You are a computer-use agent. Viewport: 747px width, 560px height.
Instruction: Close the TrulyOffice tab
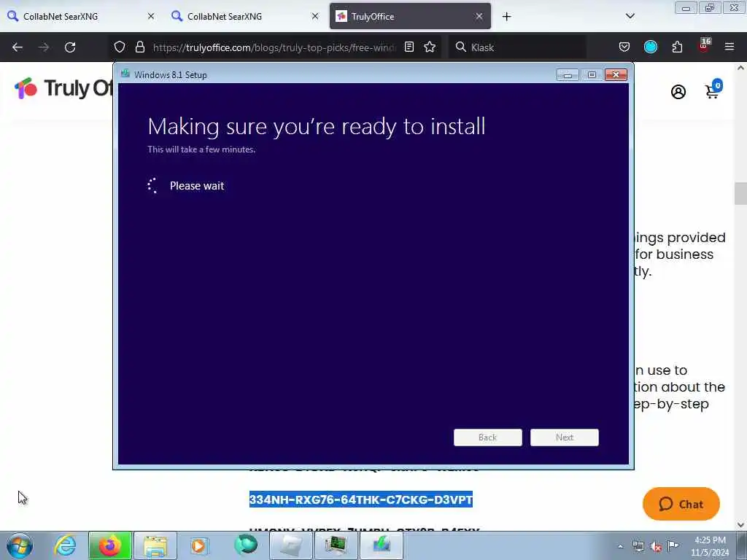pos(479,17)
